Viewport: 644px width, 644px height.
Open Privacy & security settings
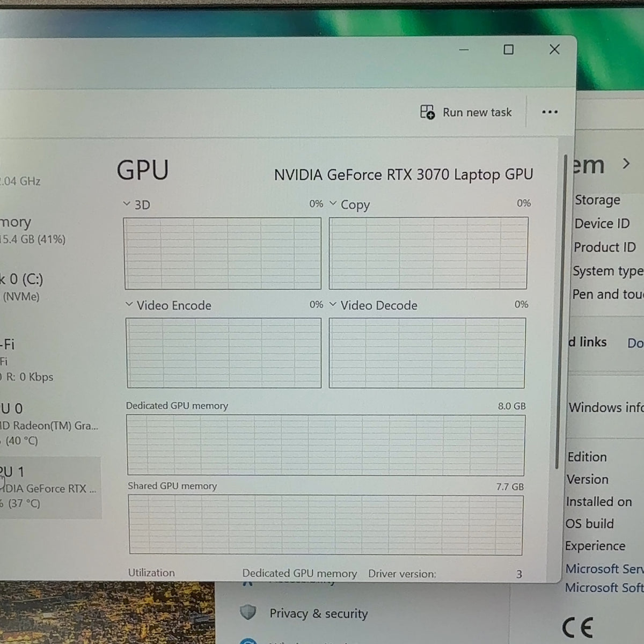coord(318,613)
